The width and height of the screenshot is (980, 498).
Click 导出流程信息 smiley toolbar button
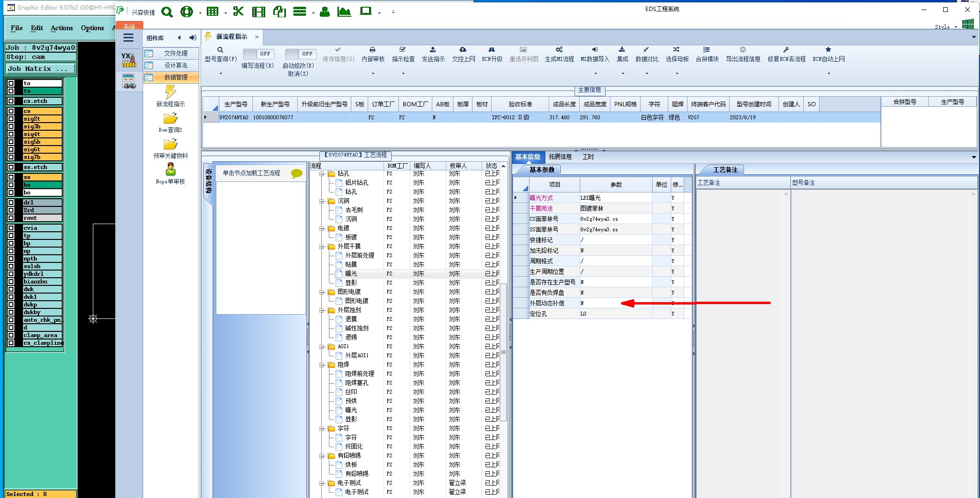pos(743,55)
